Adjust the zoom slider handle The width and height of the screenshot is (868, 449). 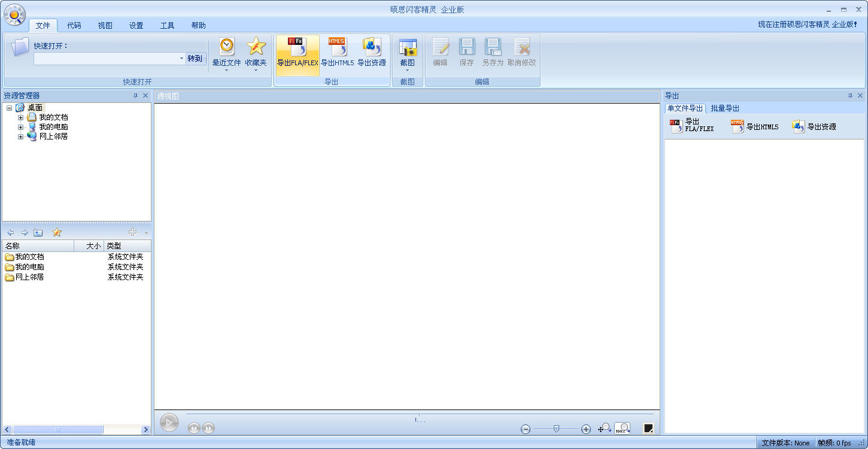tap(556, 429)
